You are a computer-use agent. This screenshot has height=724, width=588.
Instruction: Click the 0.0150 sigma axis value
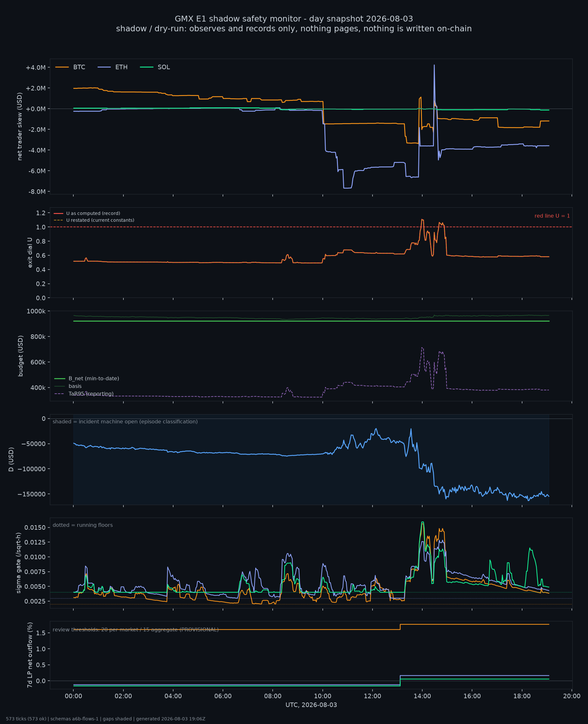35,527
